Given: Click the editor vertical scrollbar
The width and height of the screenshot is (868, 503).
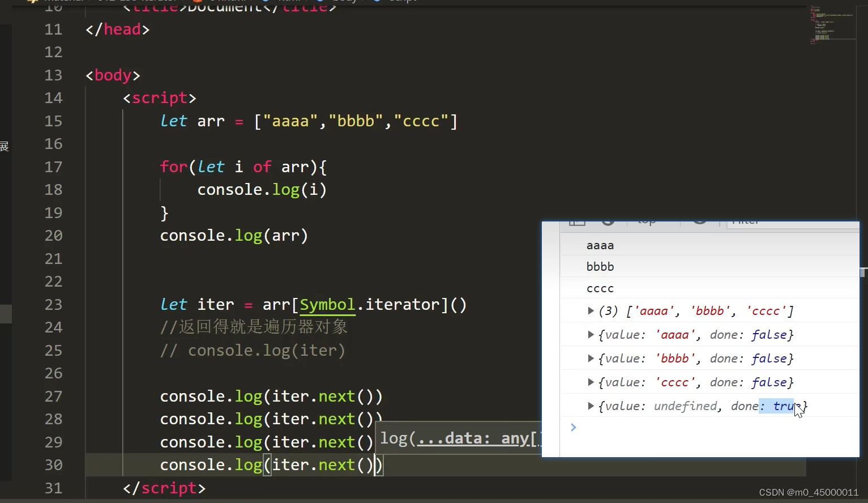Looking at the screenshot, I should [x=864, y=261].
